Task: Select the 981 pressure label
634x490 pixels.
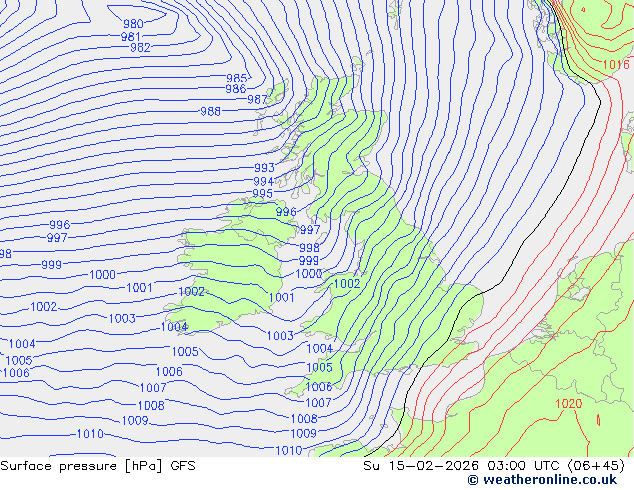Action: pyautogui.click(x=131, y=37)
